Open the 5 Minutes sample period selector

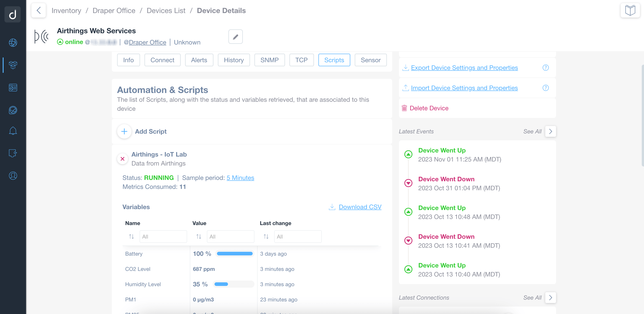click(x=240, y=178)
